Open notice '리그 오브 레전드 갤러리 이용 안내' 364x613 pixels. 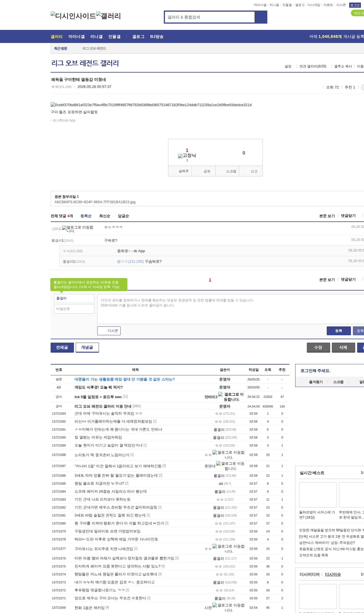coord(103,406)
